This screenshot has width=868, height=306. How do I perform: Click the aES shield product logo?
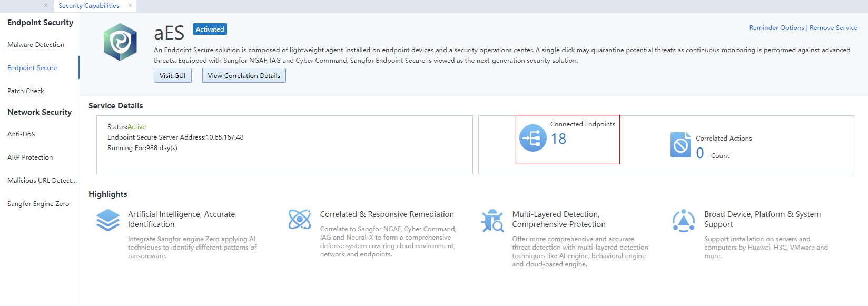click(x=120, y=42)
